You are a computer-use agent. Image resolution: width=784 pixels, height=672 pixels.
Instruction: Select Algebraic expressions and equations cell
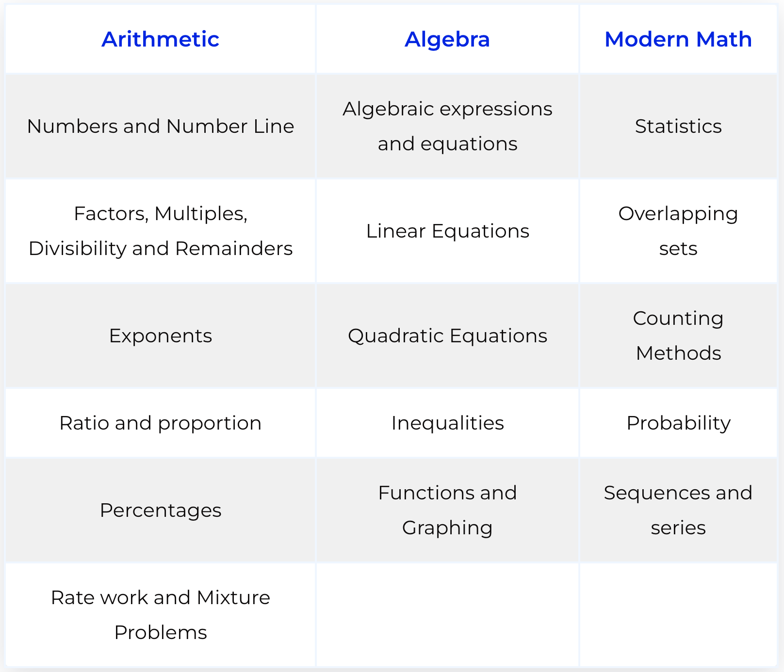pyautogui.click(x=447, y=126)
